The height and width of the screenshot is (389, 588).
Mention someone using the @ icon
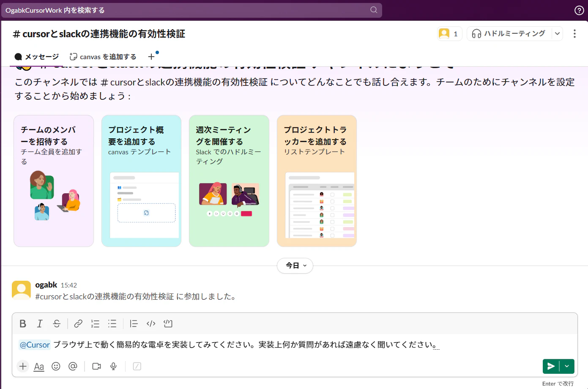pyautogui.click(x=73, y=366)
